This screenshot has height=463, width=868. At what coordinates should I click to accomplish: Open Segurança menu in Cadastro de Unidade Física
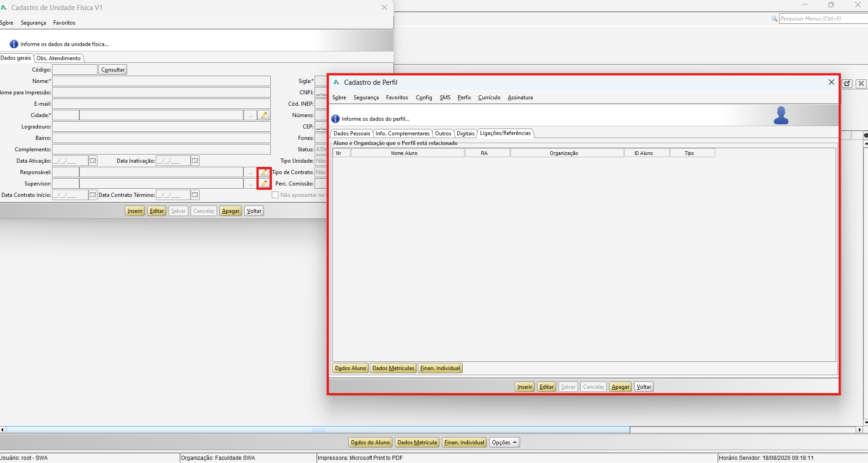(x=33, y=23)
